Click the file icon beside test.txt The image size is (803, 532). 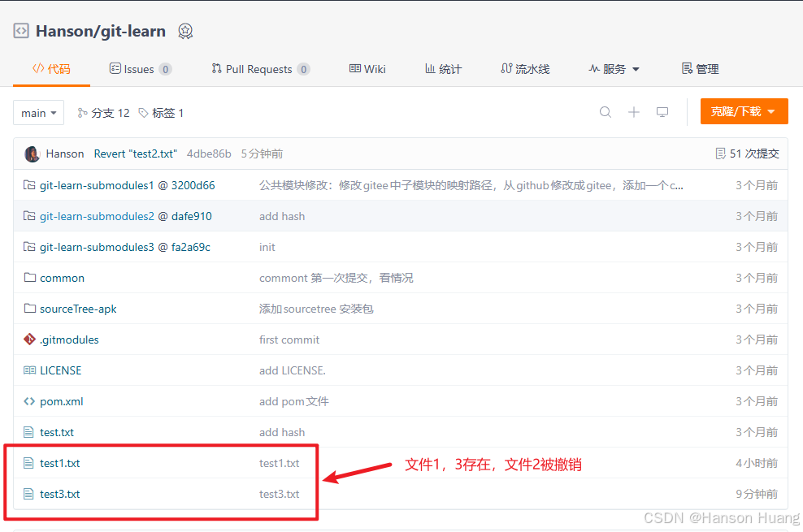point(28,432)
